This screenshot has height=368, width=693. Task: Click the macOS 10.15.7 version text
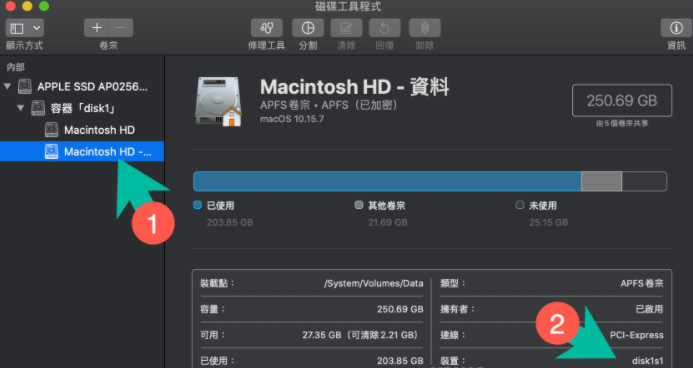coord(292,119)
